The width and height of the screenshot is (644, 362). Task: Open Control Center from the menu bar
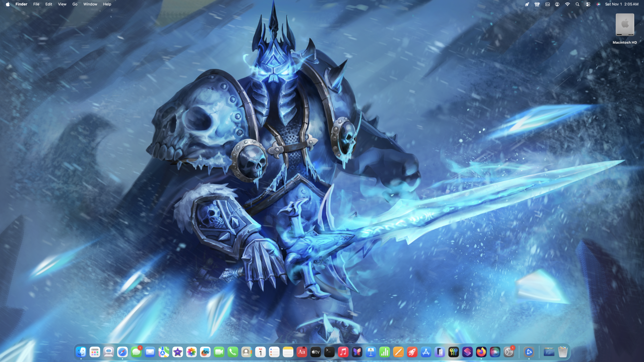coord(589,4)
